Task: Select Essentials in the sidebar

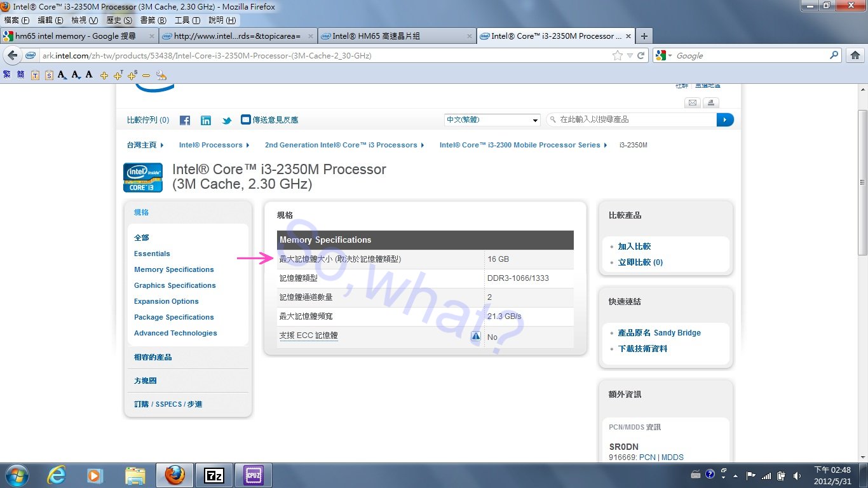Action: (x=152, y=254)
